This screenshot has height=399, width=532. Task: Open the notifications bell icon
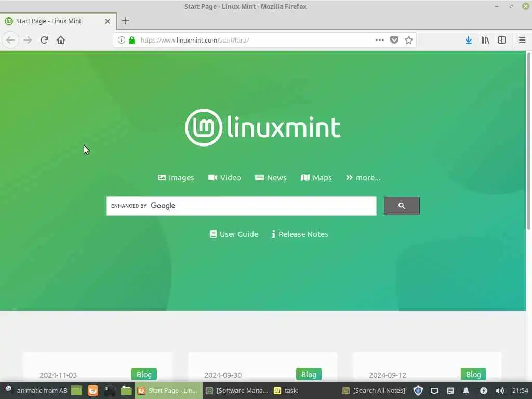tap(466, 391)
